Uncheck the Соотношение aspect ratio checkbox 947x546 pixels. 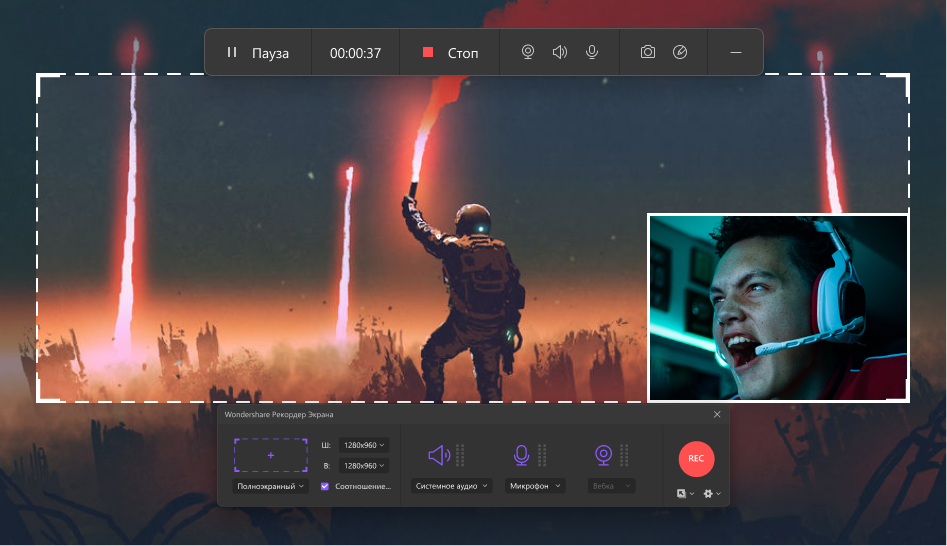click(x=325, y=486)
